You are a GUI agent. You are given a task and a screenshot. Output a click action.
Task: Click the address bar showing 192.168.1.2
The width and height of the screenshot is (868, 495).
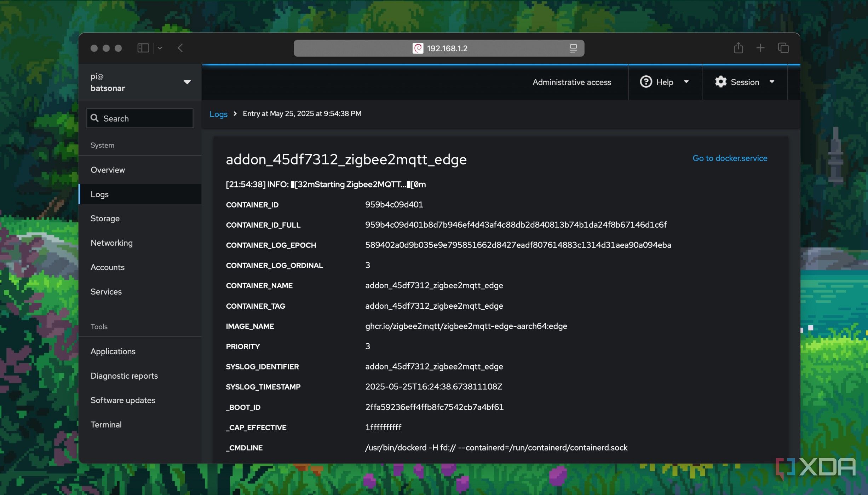[x=439, y=48]
